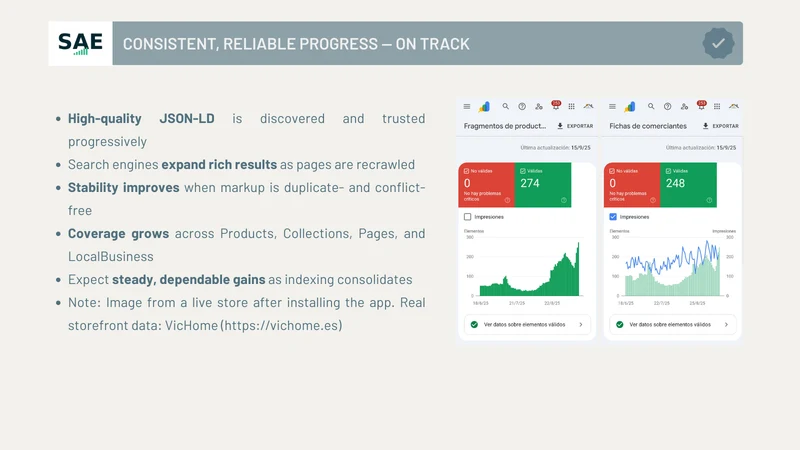Screen dimensions: 800x450
Task: Click help icon in red tile of Fichas
Action: pos(653,200)
